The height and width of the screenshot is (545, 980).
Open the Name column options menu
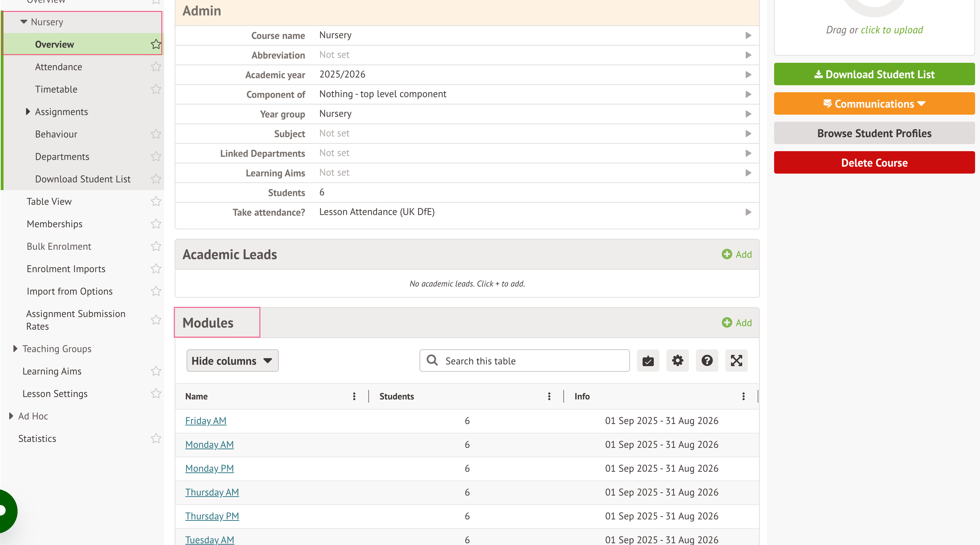click(354, 396)
